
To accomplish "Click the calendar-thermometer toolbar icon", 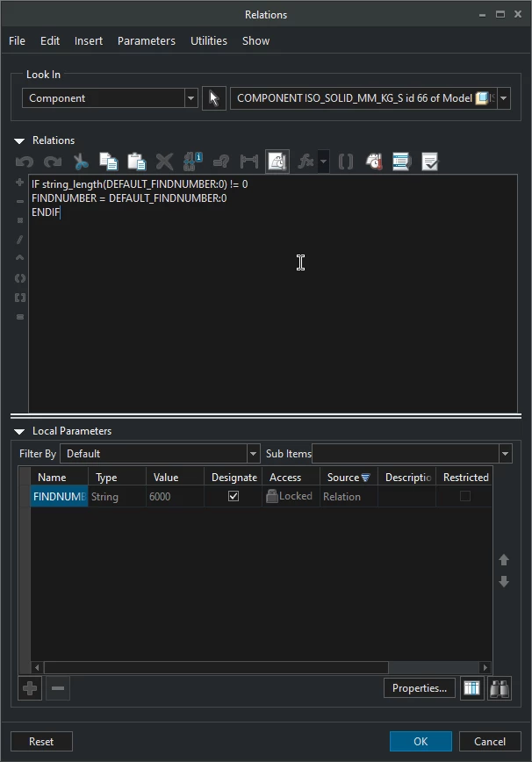I will (x=374, y=162).
